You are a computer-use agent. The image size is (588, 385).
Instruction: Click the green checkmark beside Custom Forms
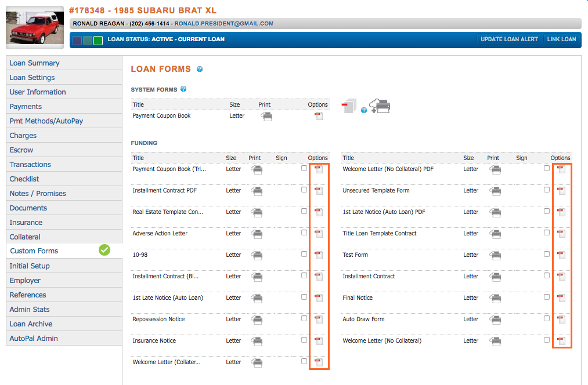104,250
